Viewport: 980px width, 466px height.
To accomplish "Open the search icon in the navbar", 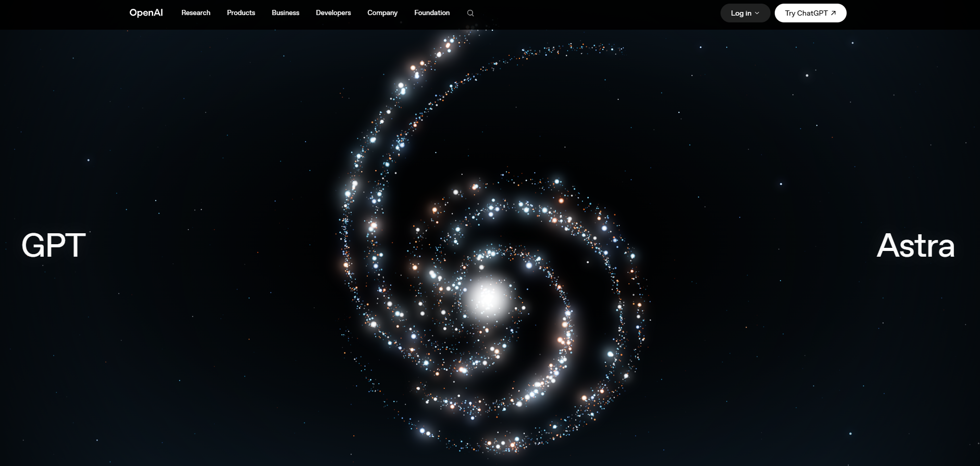I will 470,13.
